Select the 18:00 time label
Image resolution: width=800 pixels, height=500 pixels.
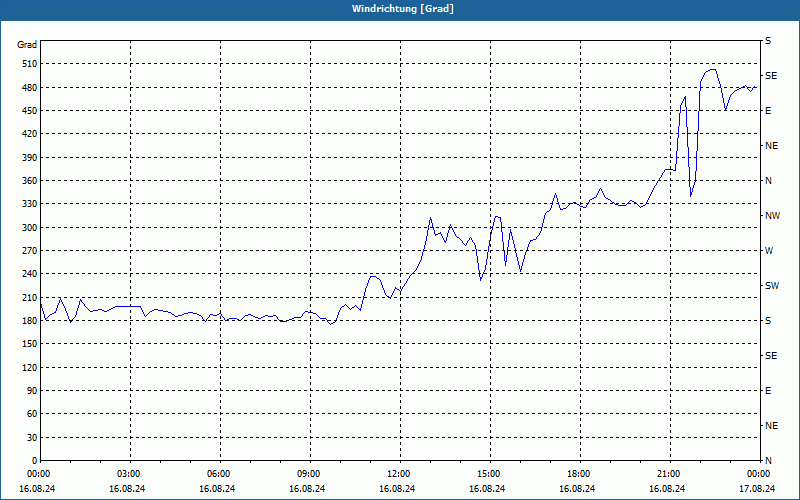point(580,474)
